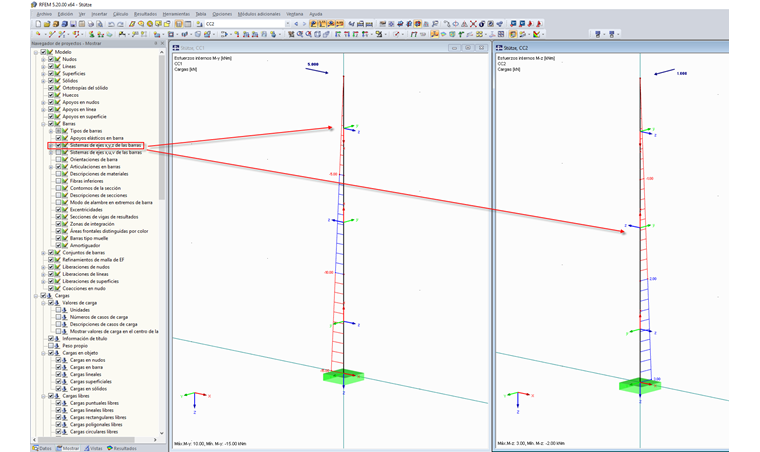Click navigator horizontal scrollbar right arrow
The image size is (760, 452).
coord(155,440)
